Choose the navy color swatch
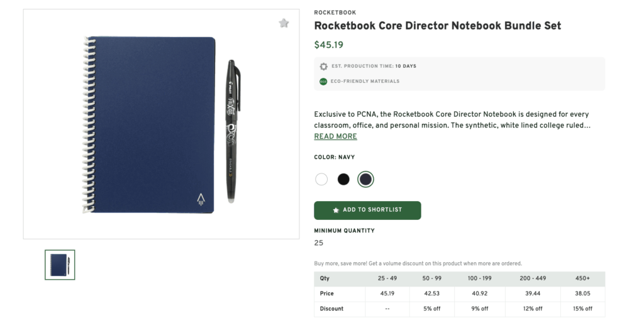 click(x=365, y=179)
